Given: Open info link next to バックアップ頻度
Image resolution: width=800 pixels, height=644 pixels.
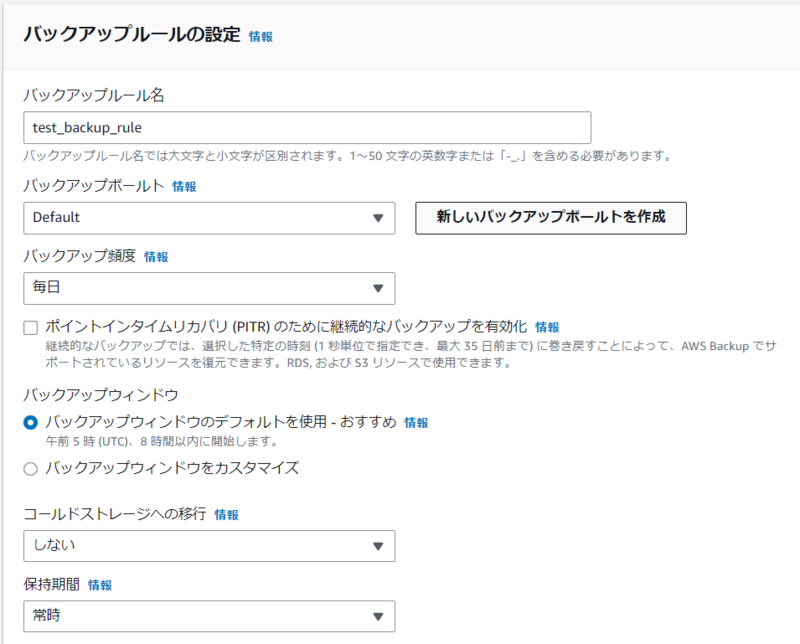Looking at the screenshot, I should (156, 257).
